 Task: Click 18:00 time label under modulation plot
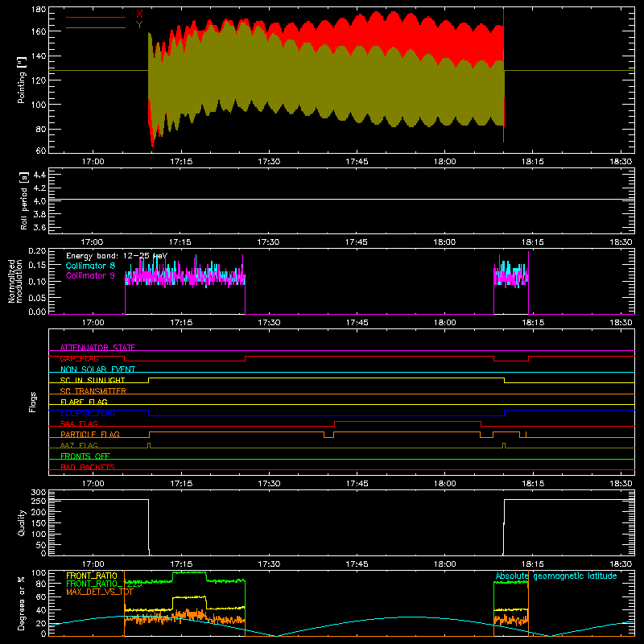coord(445,323)
